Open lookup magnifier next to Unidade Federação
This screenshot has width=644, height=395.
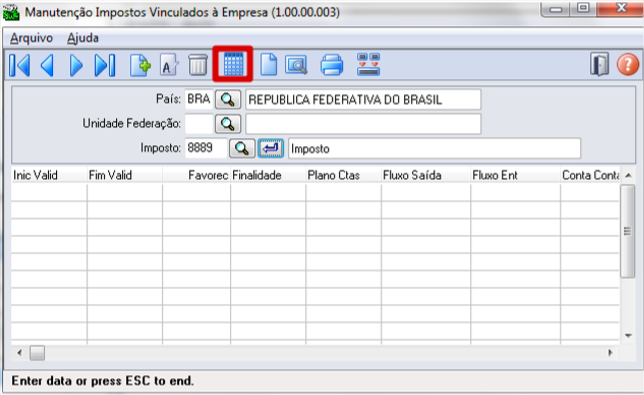pos(228,124)
